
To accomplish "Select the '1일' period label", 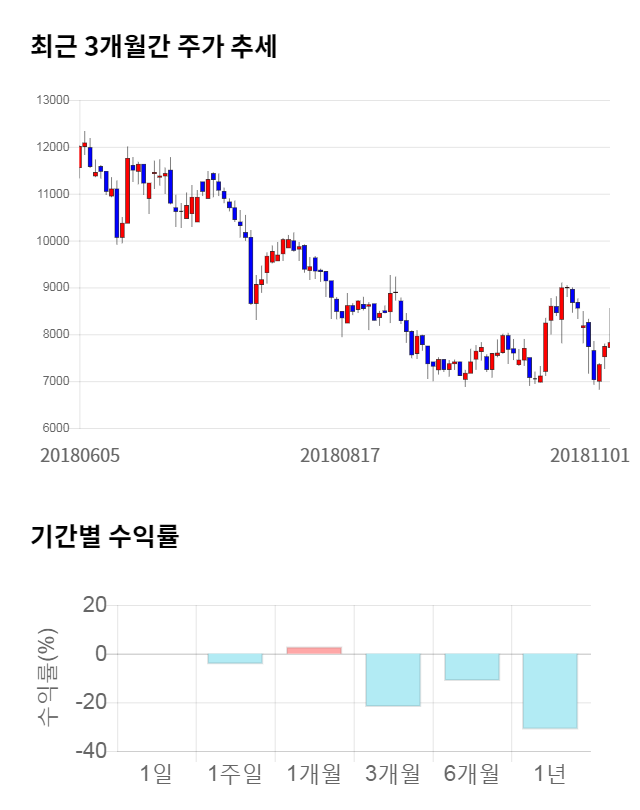I will point(156,773).
